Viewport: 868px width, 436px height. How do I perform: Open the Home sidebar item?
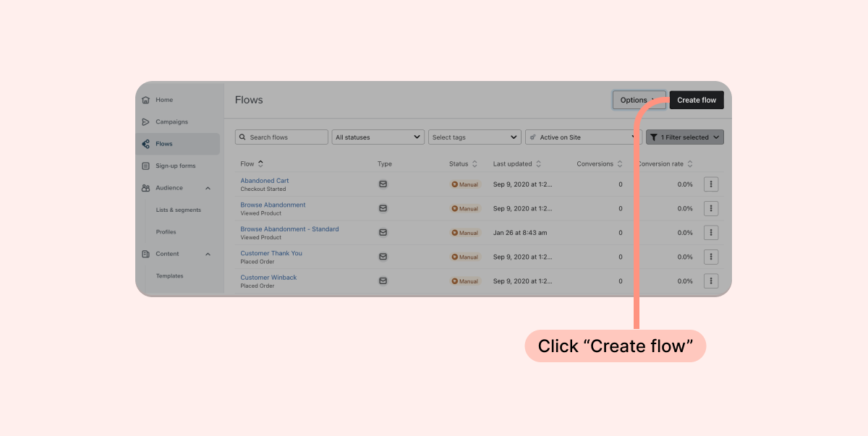tap(164, 100)
